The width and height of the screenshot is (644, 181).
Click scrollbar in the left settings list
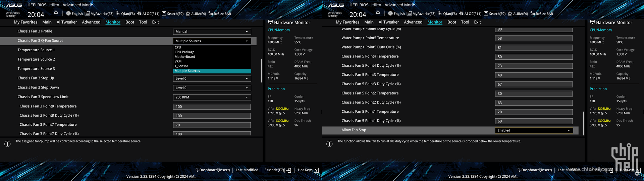click(x=262, y=71)
